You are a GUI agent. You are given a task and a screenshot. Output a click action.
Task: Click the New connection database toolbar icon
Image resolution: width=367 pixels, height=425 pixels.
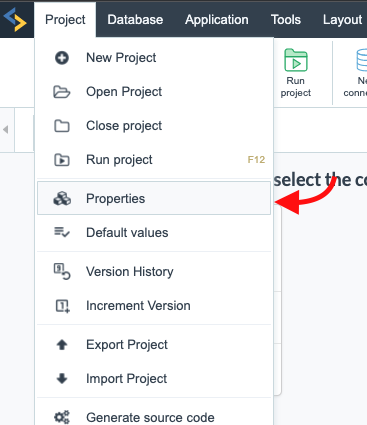pyautogui.click(x=361, y=60)
